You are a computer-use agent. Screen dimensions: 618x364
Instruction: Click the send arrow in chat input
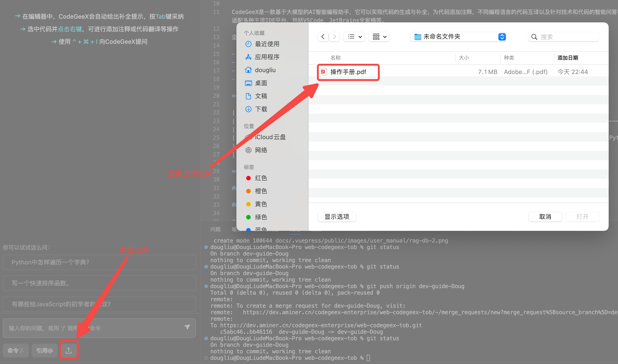(187, 327)
